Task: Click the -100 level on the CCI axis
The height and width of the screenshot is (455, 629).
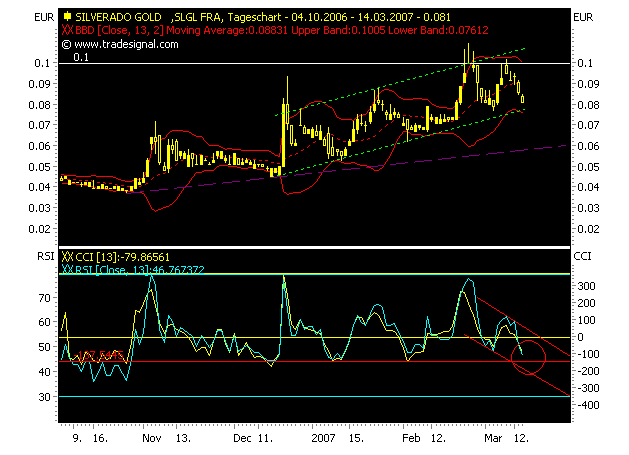Action: pyautogui.click(x=586, y=354)
